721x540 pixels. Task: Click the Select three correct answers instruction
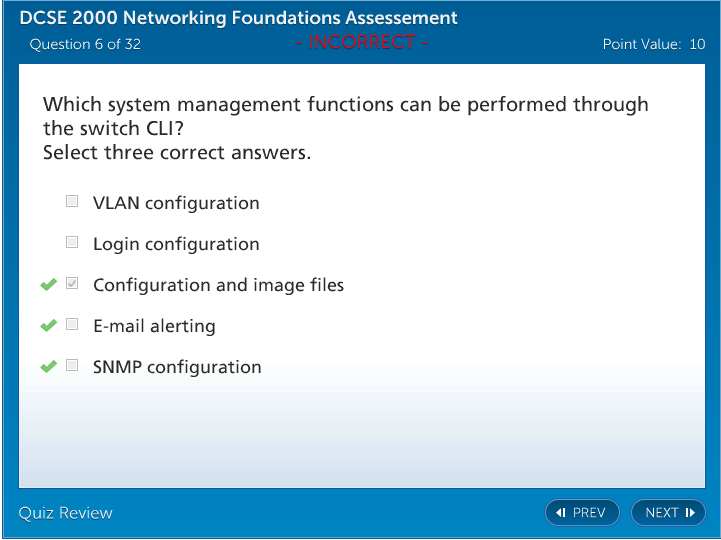tap(177, 153)
